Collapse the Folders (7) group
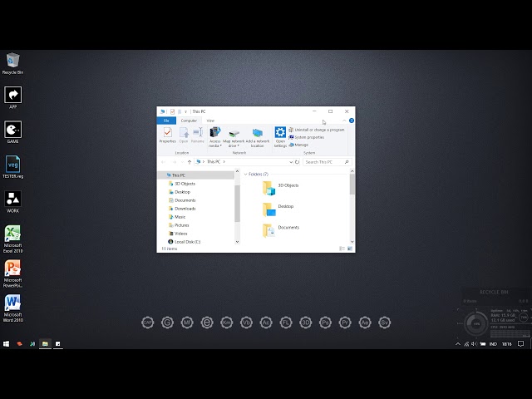The height and width of the screenshot is (399, 532). point(246,174)
